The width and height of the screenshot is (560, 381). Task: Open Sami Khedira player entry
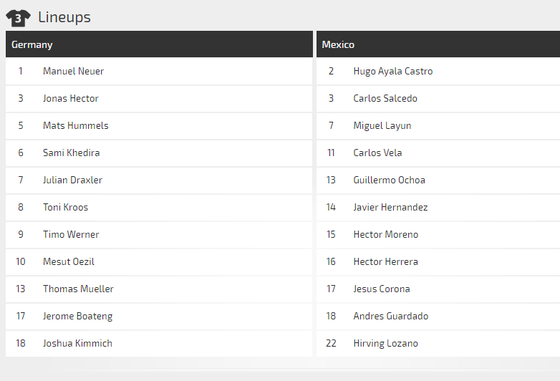pos(71,153)
